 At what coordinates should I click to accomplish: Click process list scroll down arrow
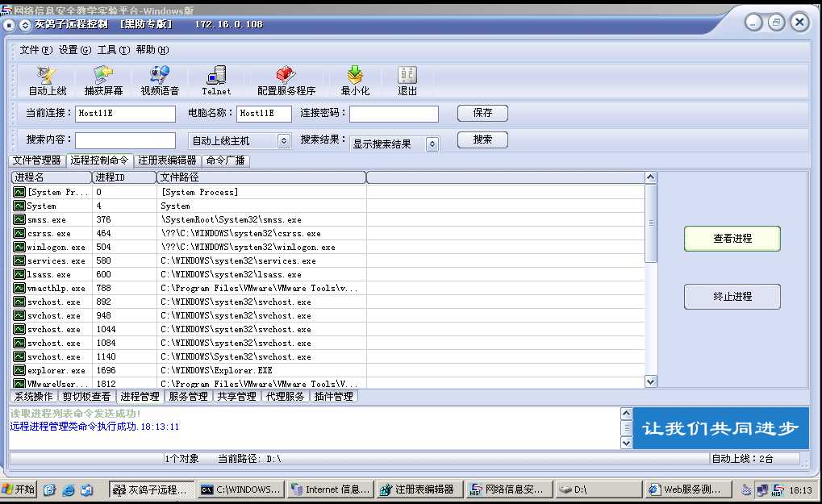click(650, 382)
